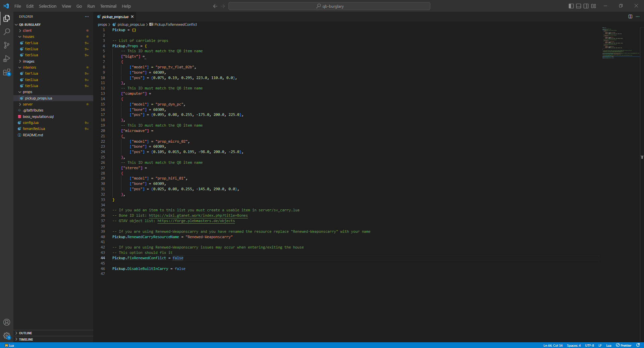Click the VS Code logo in title bar
The image size is (644, 348).
pyautogui.click(x=6, y=6)
